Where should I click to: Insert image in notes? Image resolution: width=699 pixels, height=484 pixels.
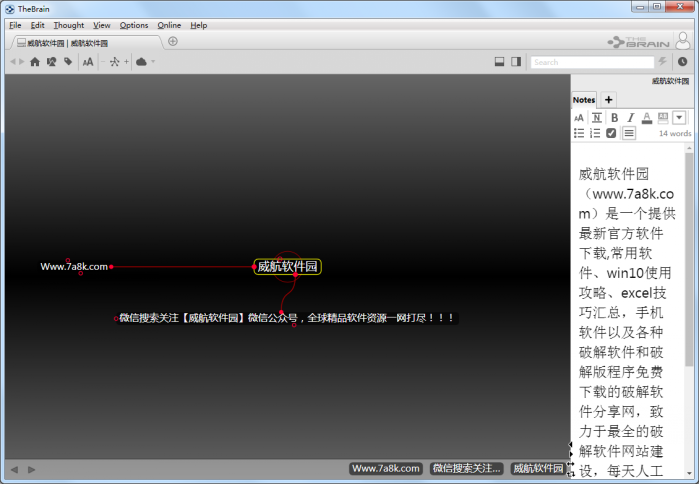pos(663,118)
